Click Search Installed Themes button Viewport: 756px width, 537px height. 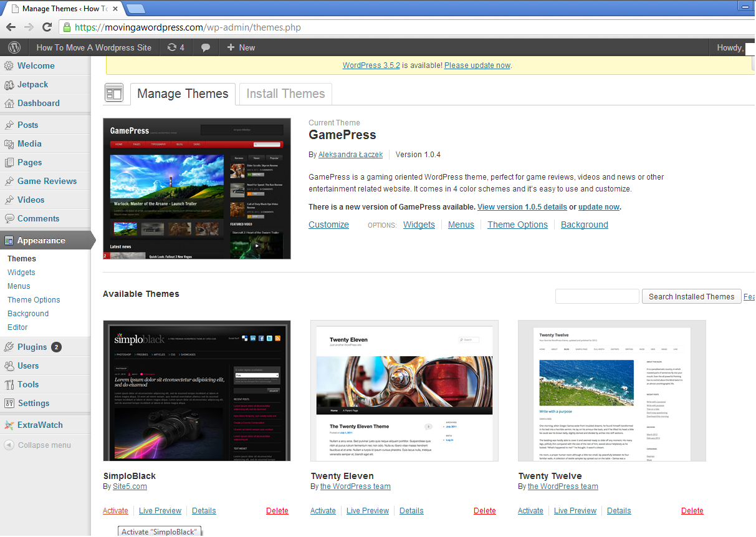pos(691,296)
